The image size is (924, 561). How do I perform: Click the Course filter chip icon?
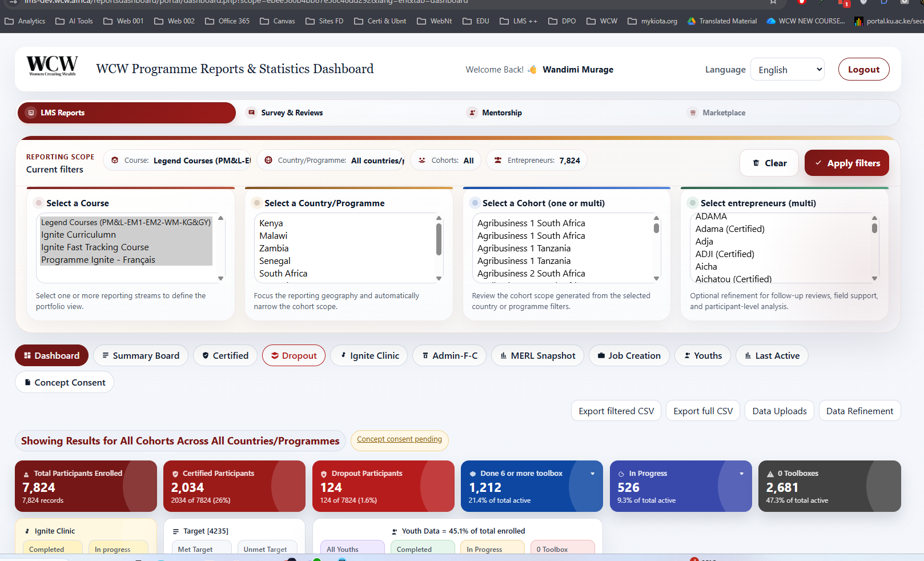pos(115,161)
